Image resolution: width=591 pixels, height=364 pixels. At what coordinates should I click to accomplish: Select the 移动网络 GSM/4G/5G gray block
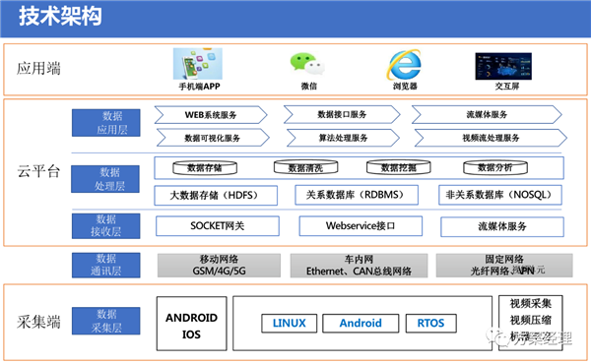[x=219, y=266]
